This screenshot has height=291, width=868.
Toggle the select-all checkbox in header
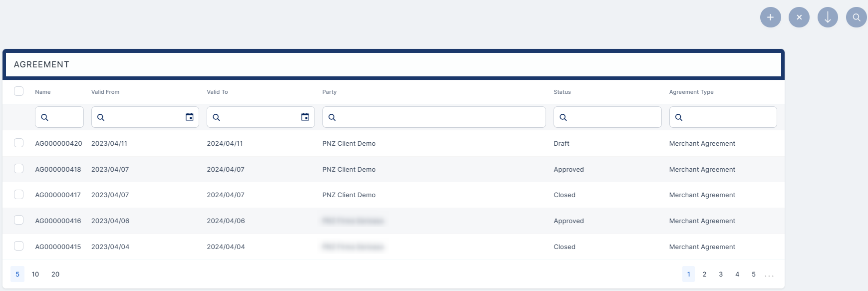[x=19, y=91]
